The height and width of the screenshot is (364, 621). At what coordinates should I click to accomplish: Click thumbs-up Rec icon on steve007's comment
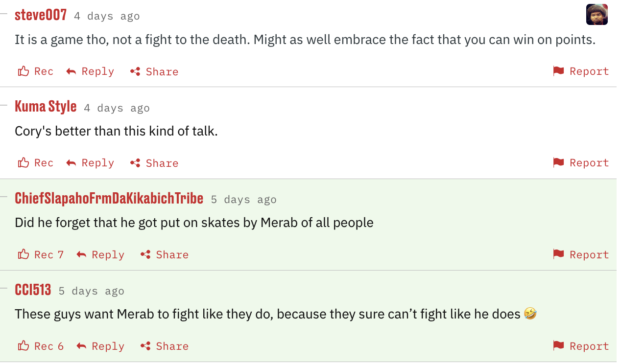pos(24,71)
